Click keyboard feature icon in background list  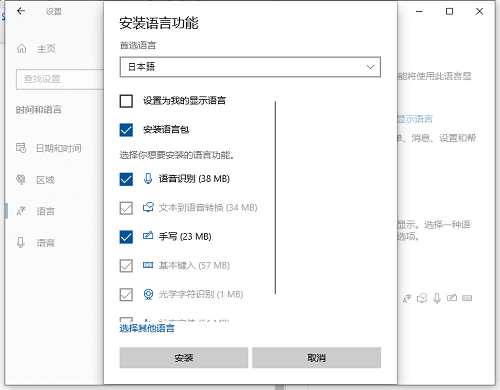coord(467,298)
